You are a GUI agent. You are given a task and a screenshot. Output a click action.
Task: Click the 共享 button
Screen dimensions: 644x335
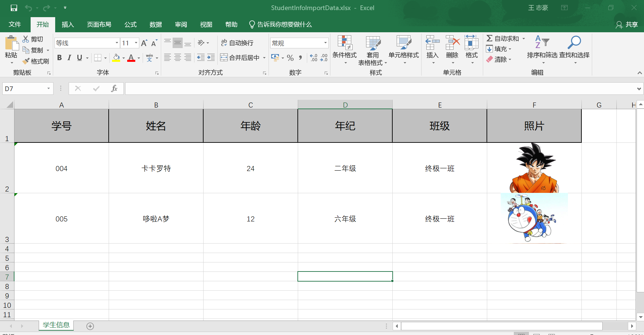click(x=631, y=24)
